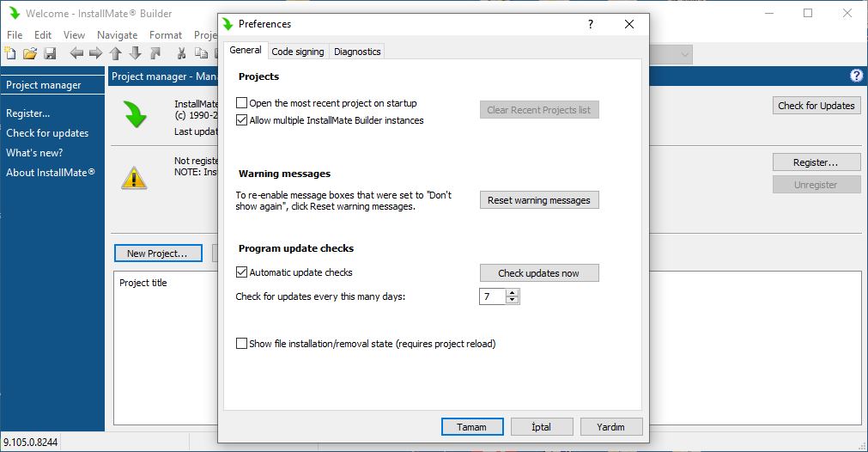
Task: Click the Open project folder icon
Action: point(30,53)
